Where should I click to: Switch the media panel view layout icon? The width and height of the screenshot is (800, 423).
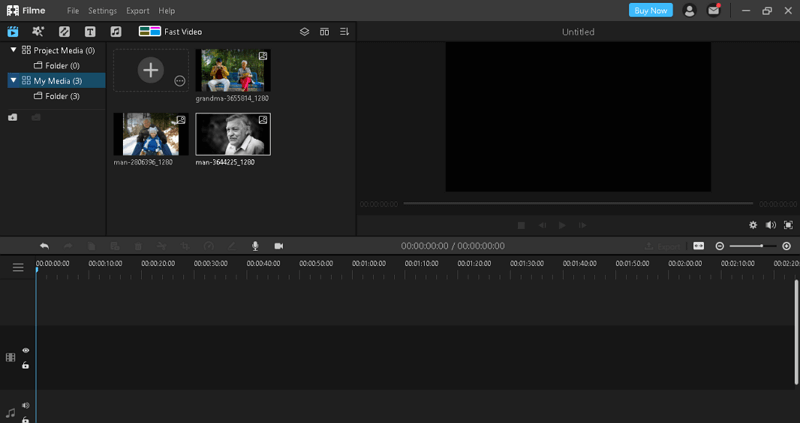(324, 32)
